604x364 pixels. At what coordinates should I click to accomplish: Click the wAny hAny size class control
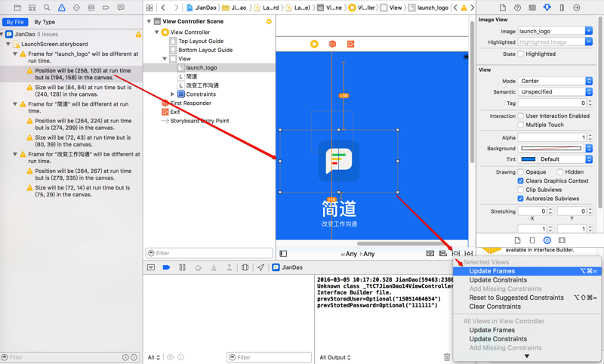tap(357, 254)
